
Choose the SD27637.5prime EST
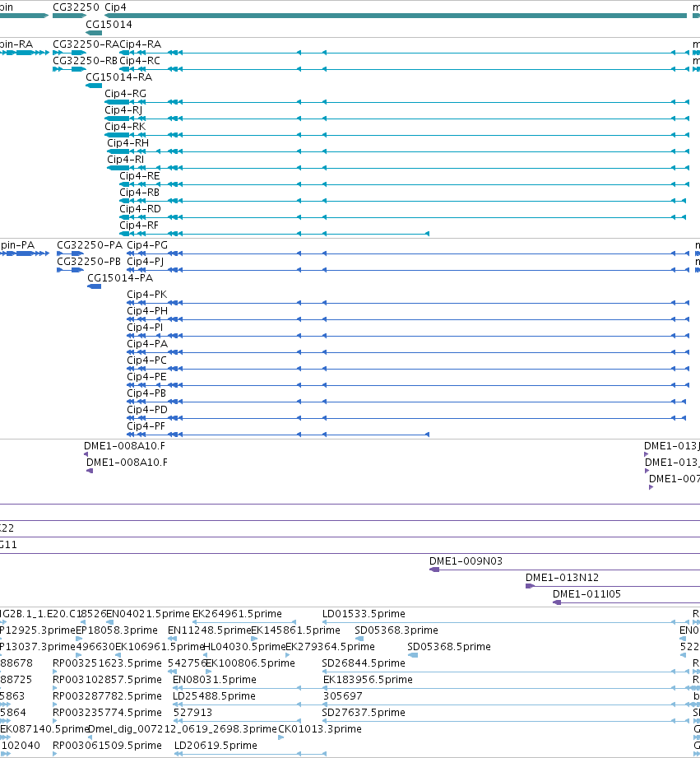tap(364, 713)
